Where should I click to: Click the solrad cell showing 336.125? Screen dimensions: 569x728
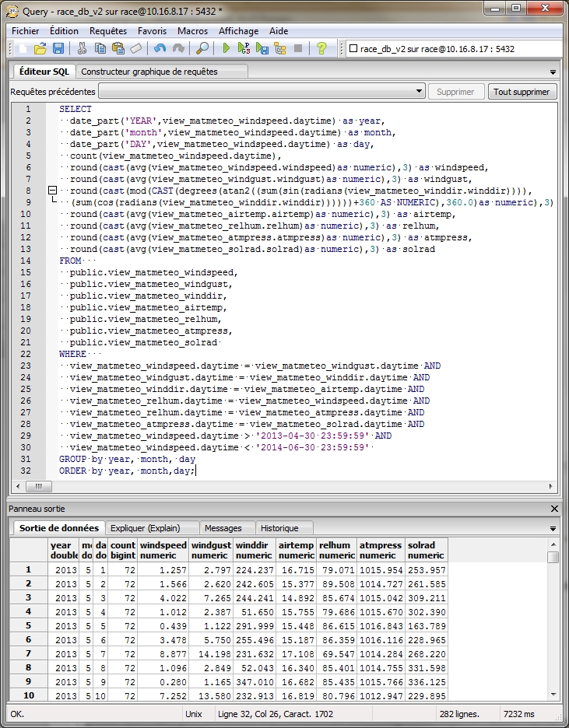(427, 681)
